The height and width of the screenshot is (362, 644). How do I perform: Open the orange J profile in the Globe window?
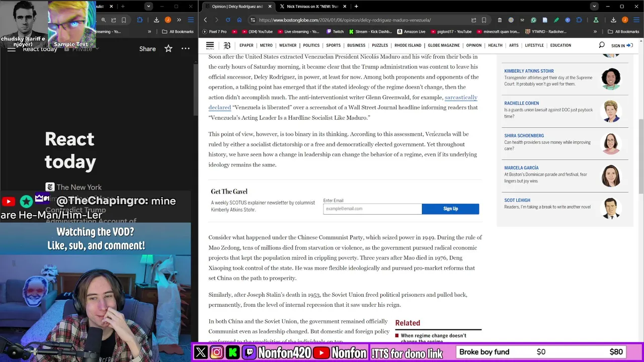pyautogui.click(x=625, y=20)
